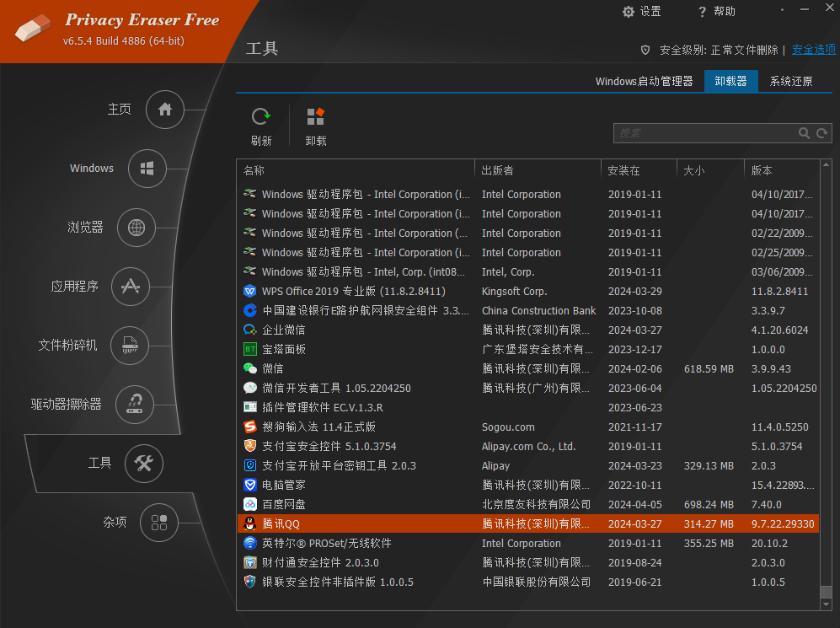Select 支付宝开放平台密钥工具 2.0.3 row
The image size is (840, 628).
(x=527, y=465)
